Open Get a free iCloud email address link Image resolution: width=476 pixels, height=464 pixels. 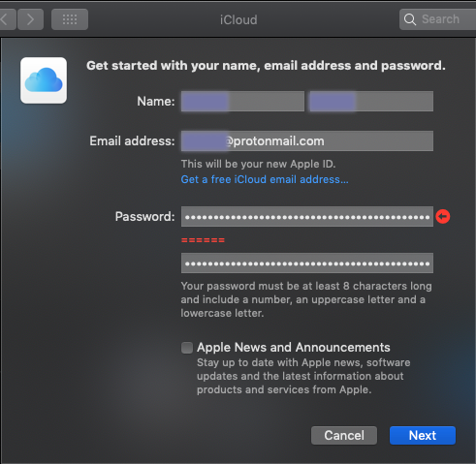(x=265, y=179)
